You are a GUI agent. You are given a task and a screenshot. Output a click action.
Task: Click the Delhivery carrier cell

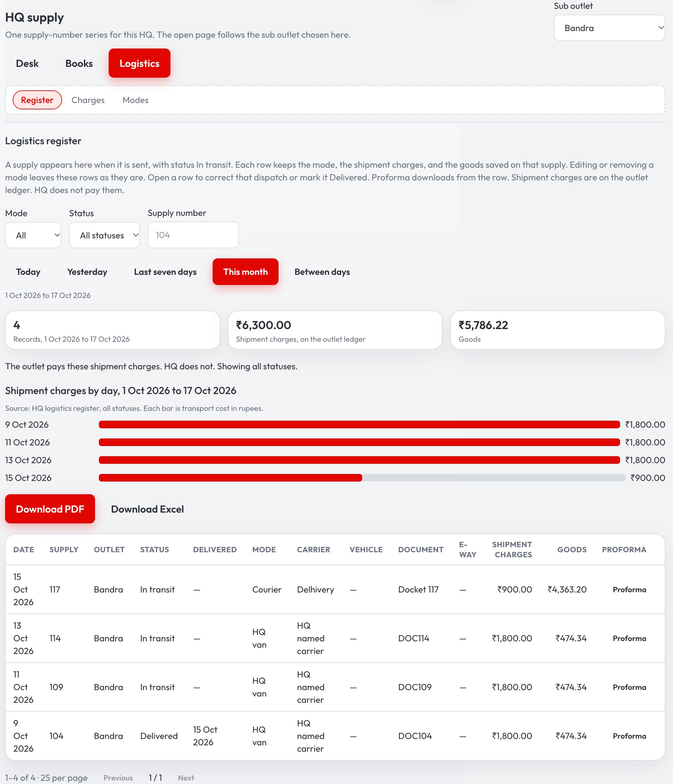[x=316, y=590]
